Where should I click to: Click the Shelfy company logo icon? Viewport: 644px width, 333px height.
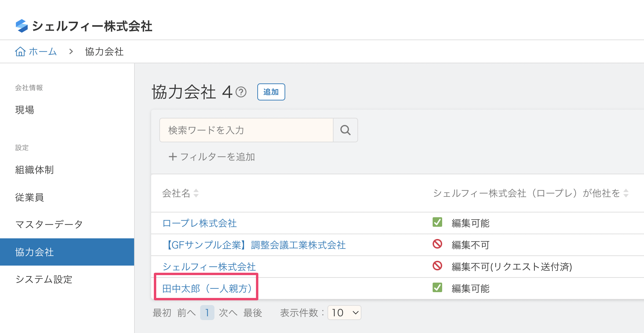click(22, 26)
